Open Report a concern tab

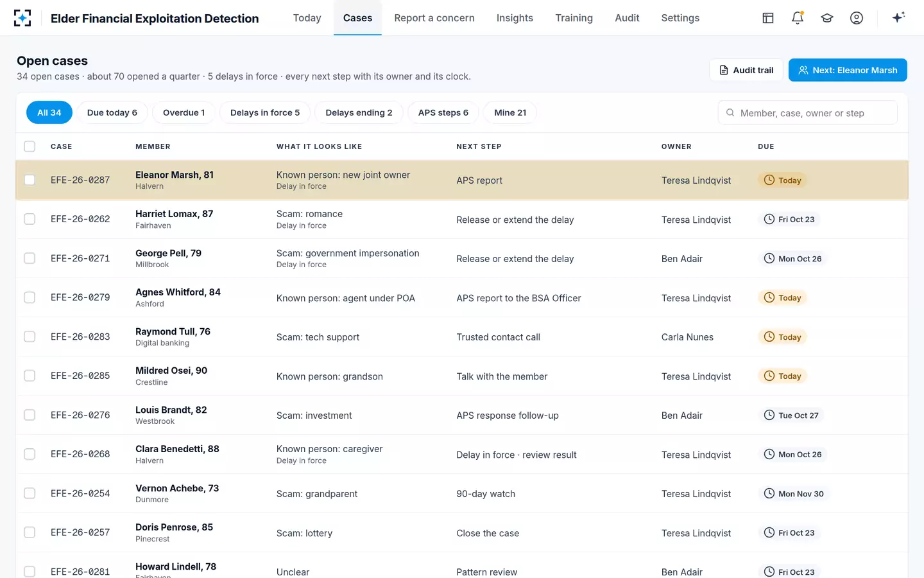tap(434, 18)
